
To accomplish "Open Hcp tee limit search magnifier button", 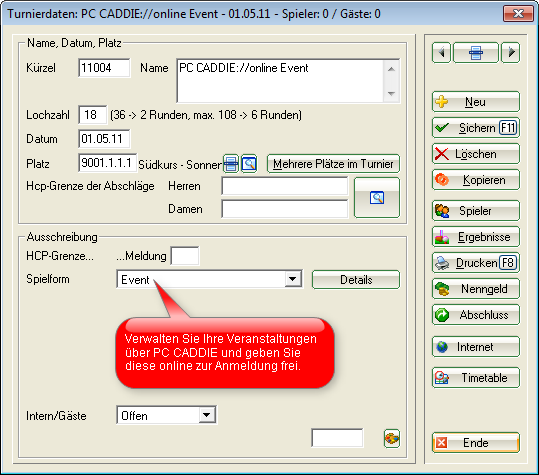I will (377, 198).
